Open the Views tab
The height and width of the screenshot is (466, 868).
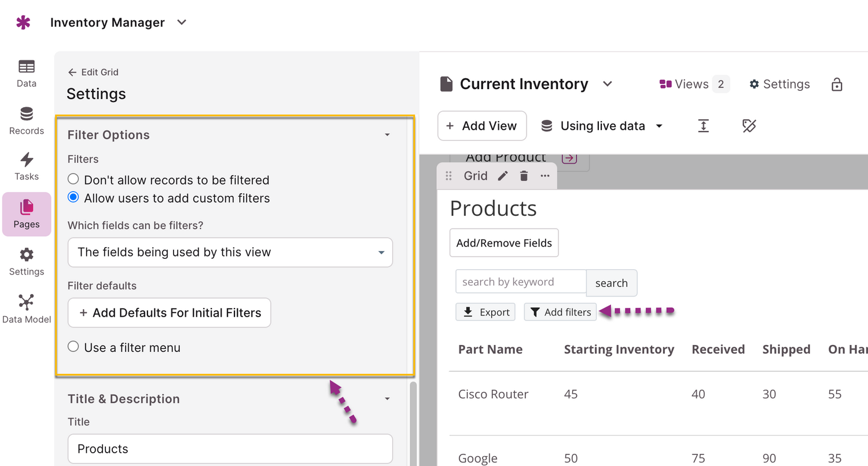coord(694,85)
